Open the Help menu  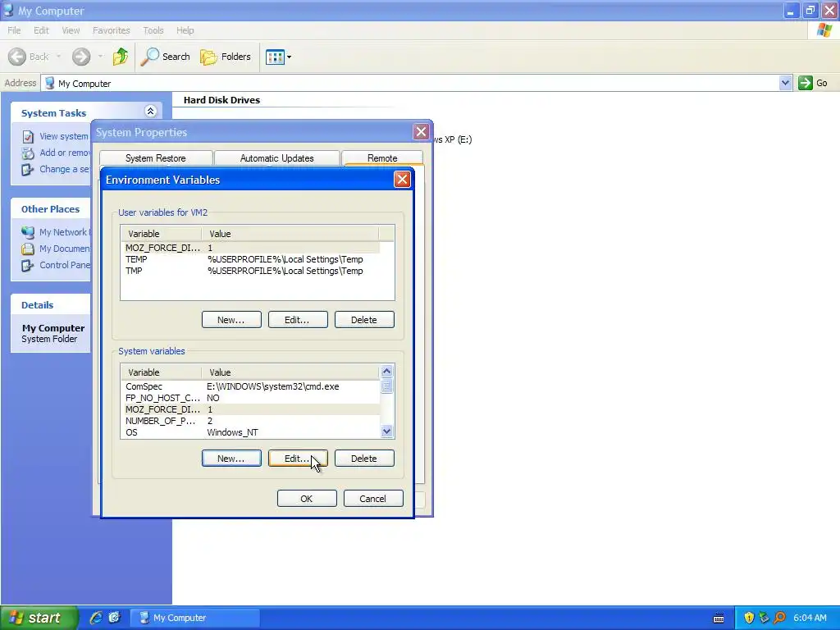tap(185, 30)
